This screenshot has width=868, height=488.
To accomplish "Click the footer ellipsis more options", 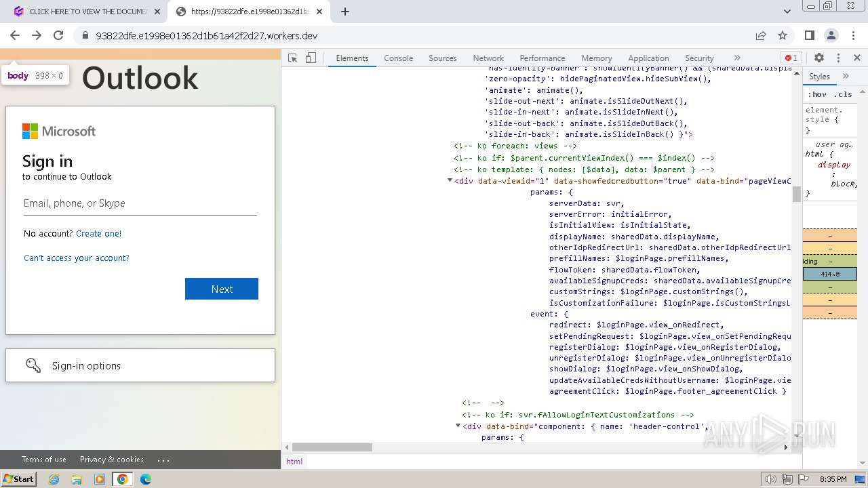I will (163, 460).
